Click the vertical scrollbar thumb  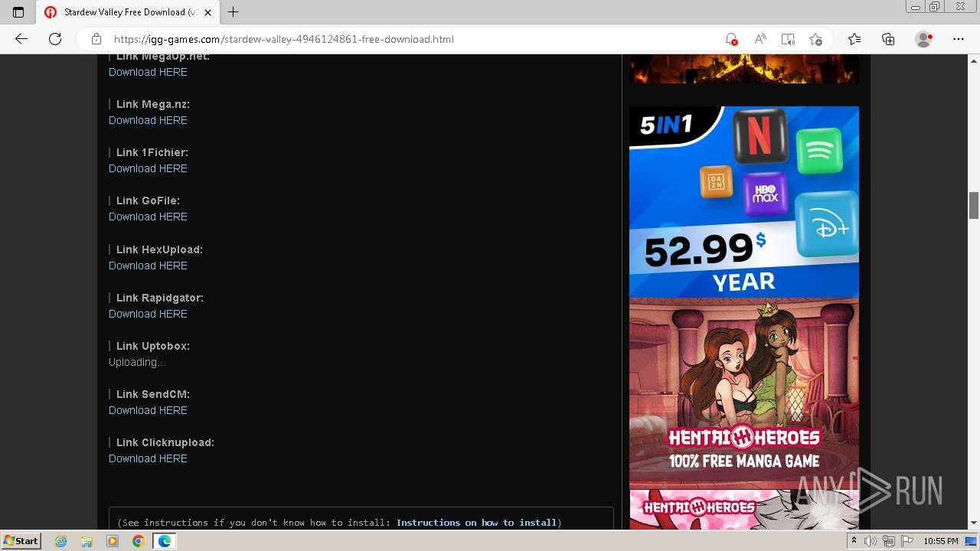tap(974, 205)
